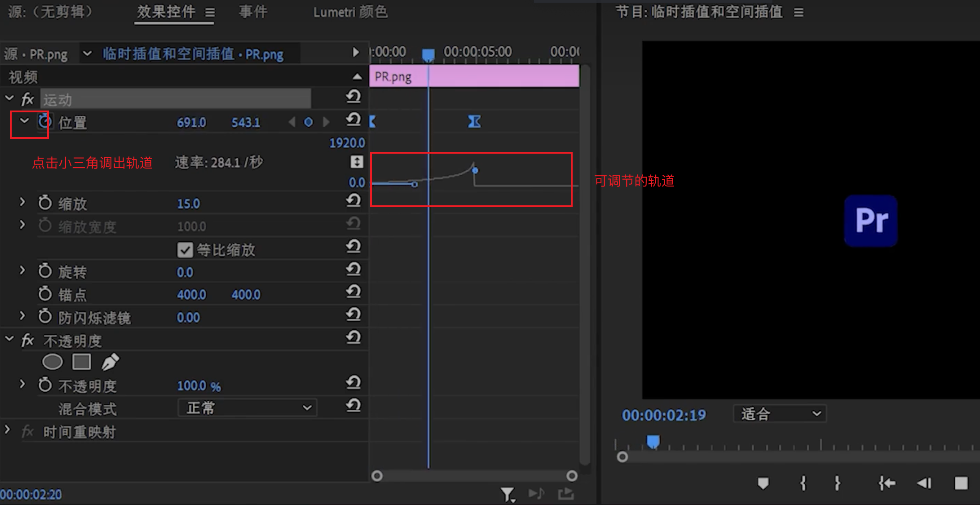Open the 混合模式 dropdown showing 正常
Screen dimensions: 980x505
coord(247,408)
